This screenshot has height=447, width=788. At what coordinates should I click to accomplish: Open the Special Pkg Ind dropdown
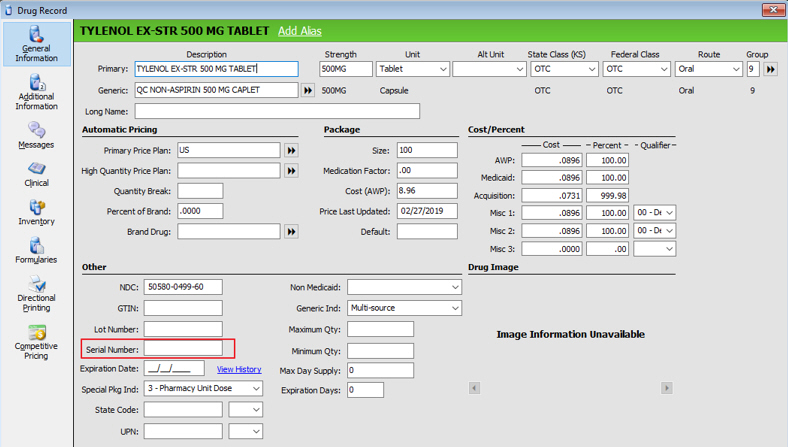tap(203, 389)
